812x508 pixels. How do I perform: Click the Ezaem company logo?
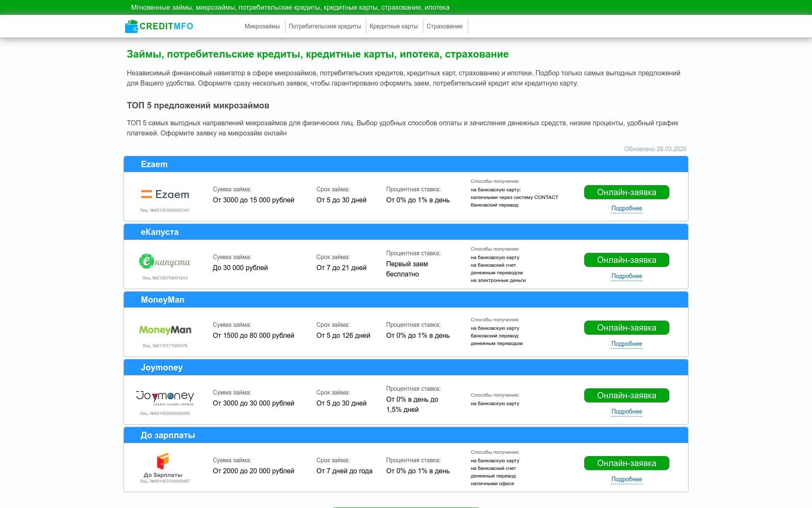click(165, 194)
